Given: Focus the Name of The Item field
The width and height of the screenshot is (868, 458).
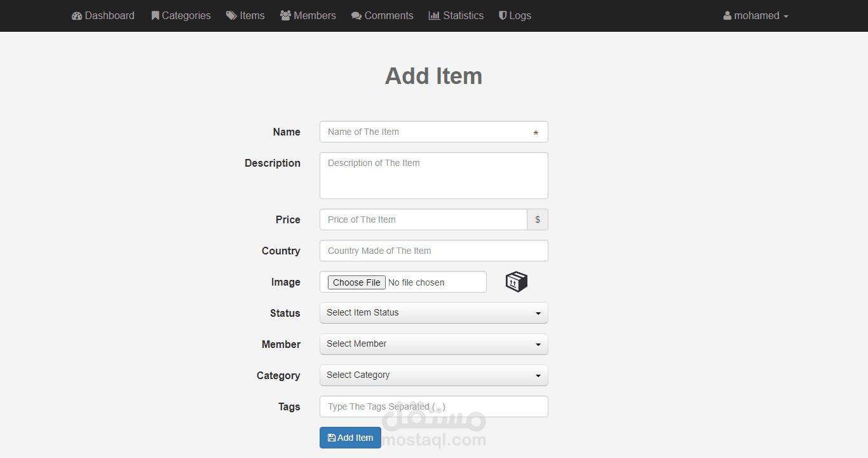Looking at the screenshot, I should pos(426,132).
